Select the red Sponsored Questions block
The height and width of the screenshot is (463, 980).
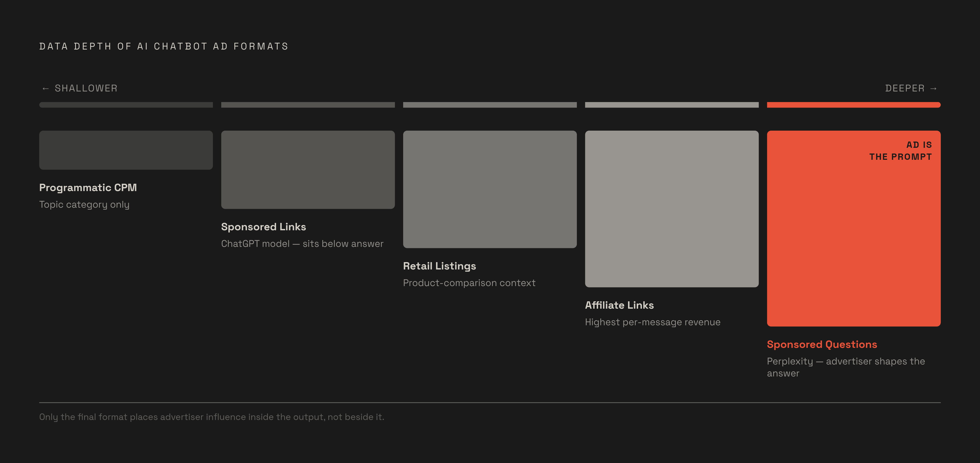(x=854, y=229)
